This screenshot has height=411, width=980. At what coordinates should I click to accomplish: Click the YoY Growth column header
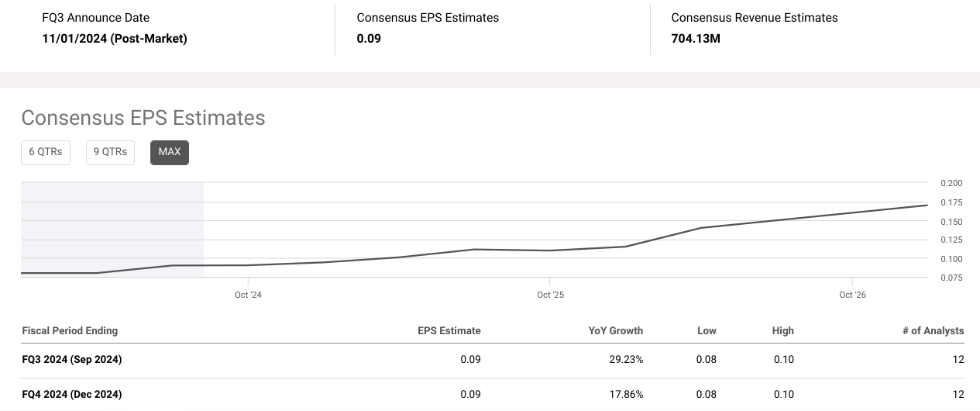click(x=615, y=330)
